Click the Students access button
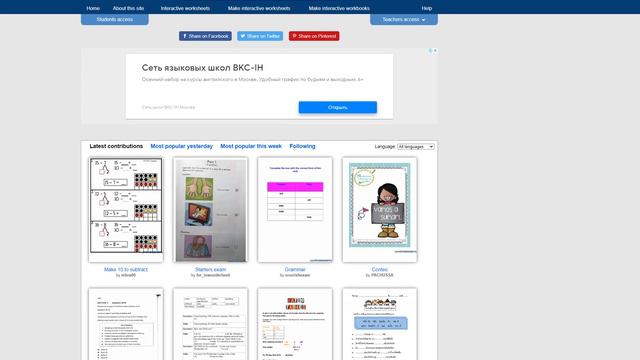 tap(115, 19)
